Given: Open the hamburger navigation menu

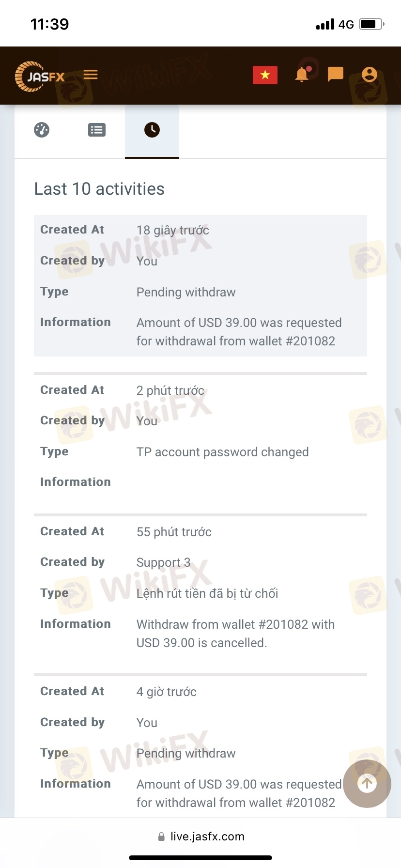Looking at the screenshot, I should (91, 75).
